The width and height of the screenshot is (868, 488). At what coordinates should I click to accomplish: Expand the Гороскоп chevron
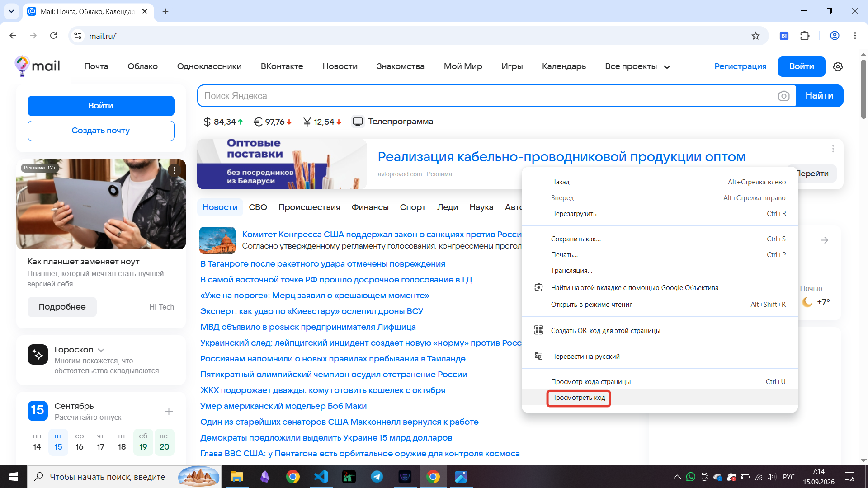101,350
